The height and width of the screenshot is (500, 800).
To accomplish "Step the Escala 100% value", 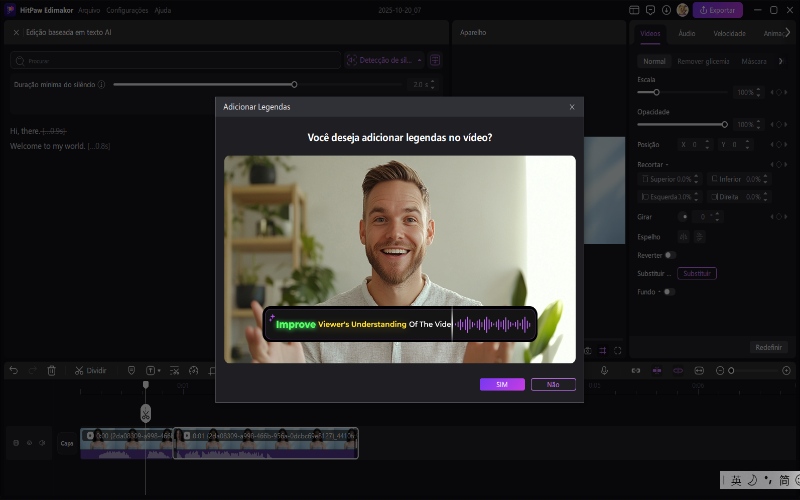I will (x=758, y=92).
